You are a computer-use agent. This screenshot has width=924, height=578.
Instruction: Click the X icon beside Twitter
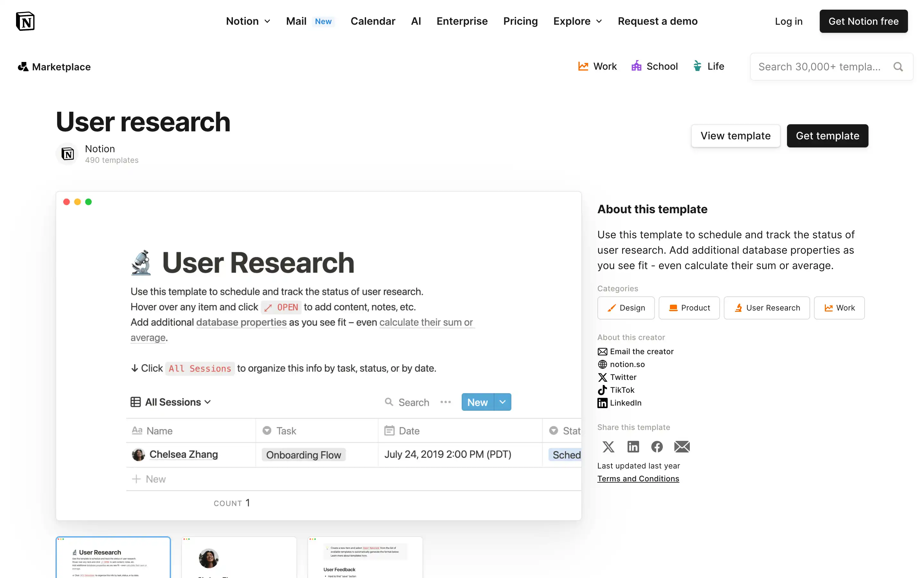(x=602, y=377)
